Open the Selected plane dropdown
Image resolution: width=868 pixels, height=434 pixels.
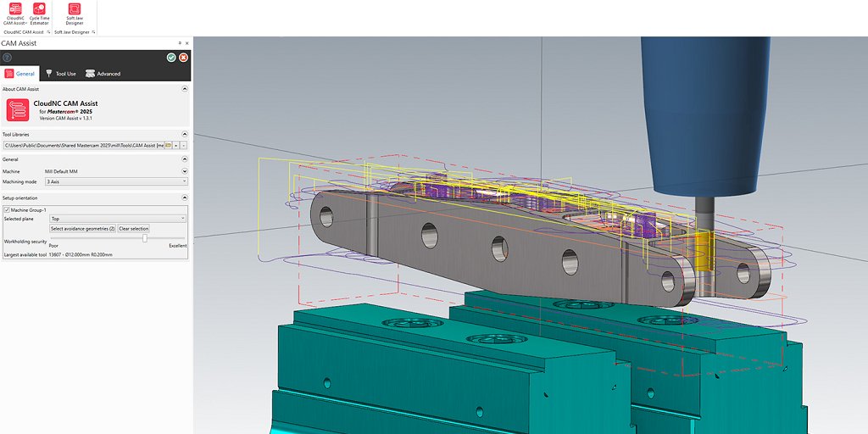coord(119,219)
